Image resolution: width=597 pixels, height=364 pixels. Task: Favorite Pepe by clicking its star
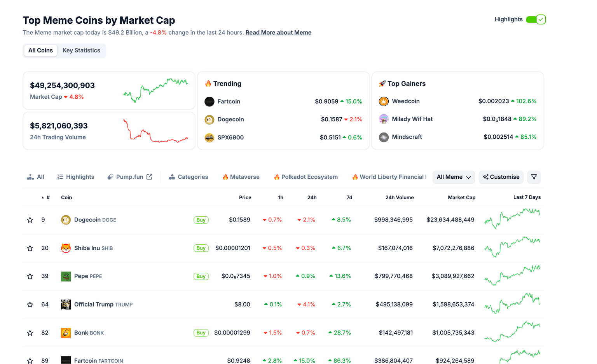[30, 276]
